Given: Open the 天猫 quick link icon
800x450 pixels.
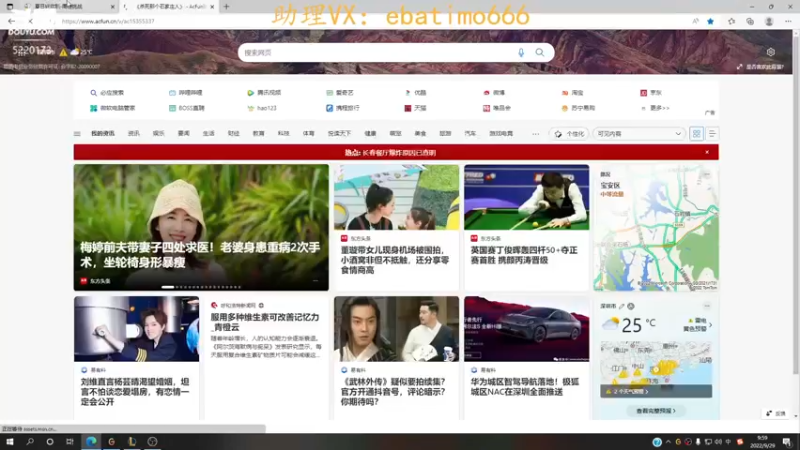Looking at the screenshot, I should 408,108.
